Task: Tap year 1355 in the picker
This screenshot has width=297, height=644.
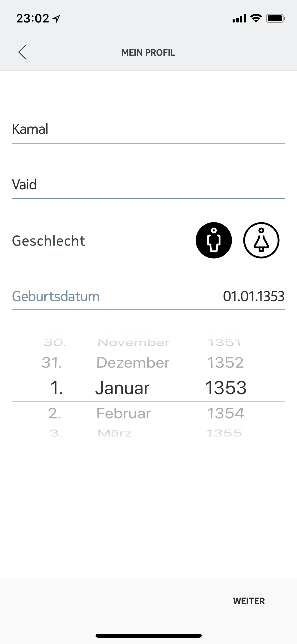Action: (224, 433)
